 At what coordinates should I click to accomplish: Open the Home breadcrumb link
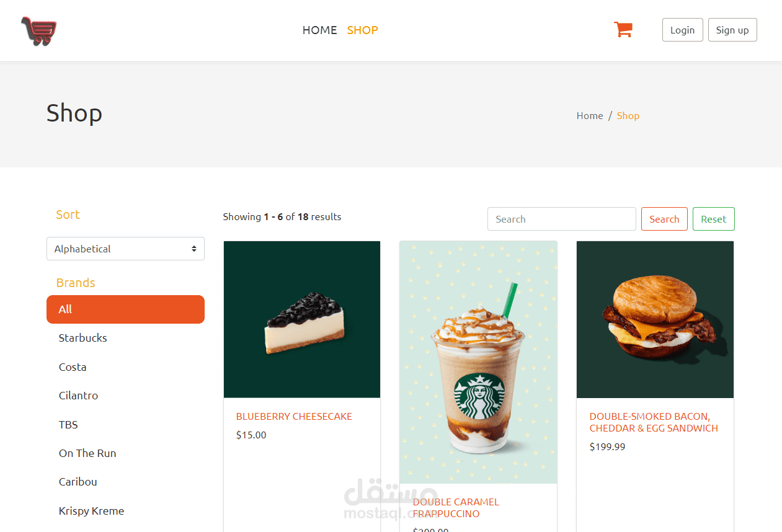pyautogui.click(x=590, y=115)
